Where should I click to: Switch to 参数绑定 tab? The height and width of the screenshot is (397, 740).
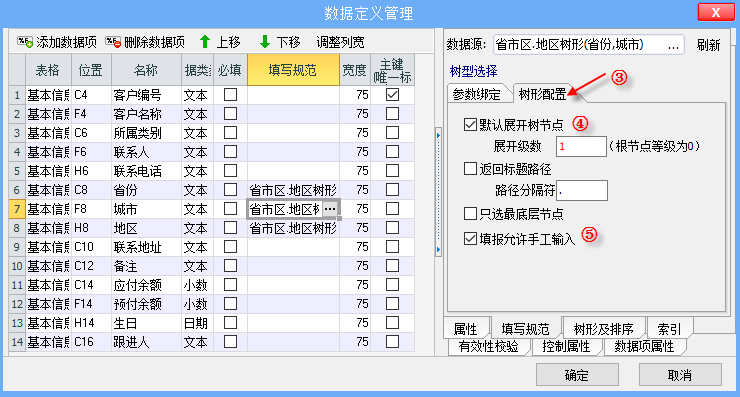pyautogui.click(x=477, y=94)
